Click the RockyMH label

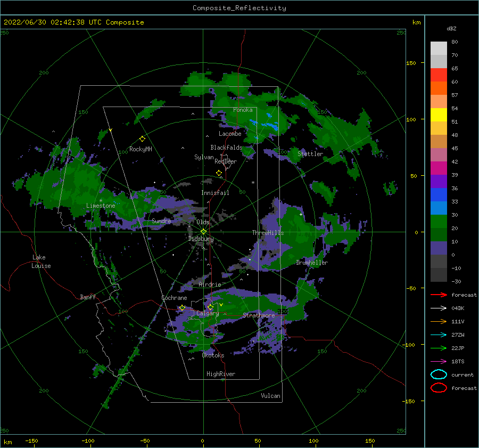[x=141, y=149]
